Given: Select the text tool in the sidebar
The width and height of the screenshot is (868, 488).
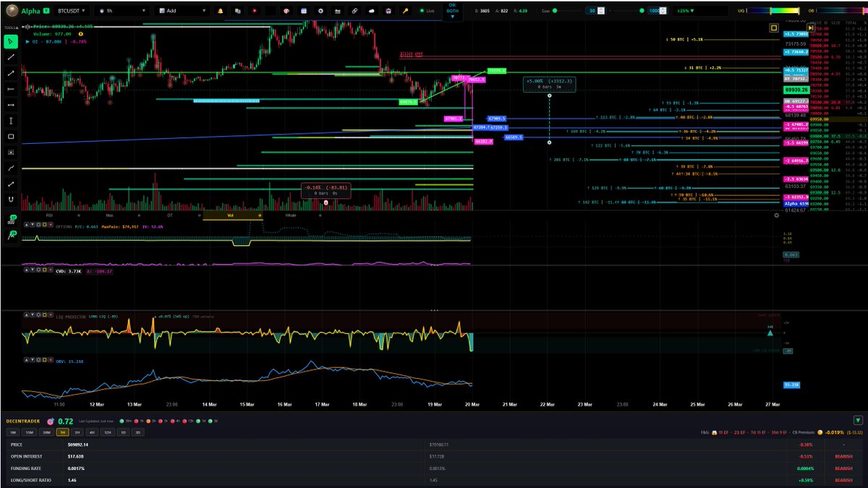Looking at the screenshot, I should (11, 121).
